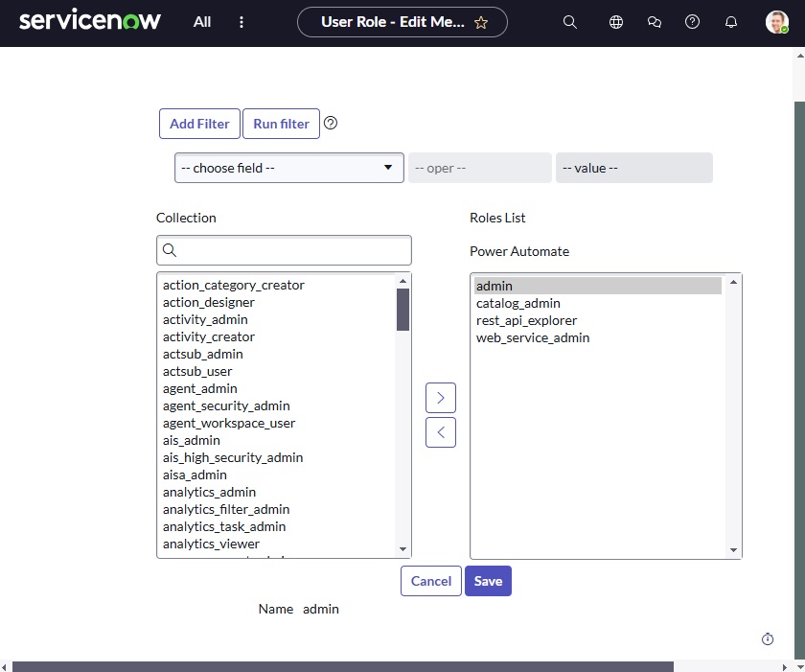Click the Save button
Screen dimensions: 805x672
(488, 581)
